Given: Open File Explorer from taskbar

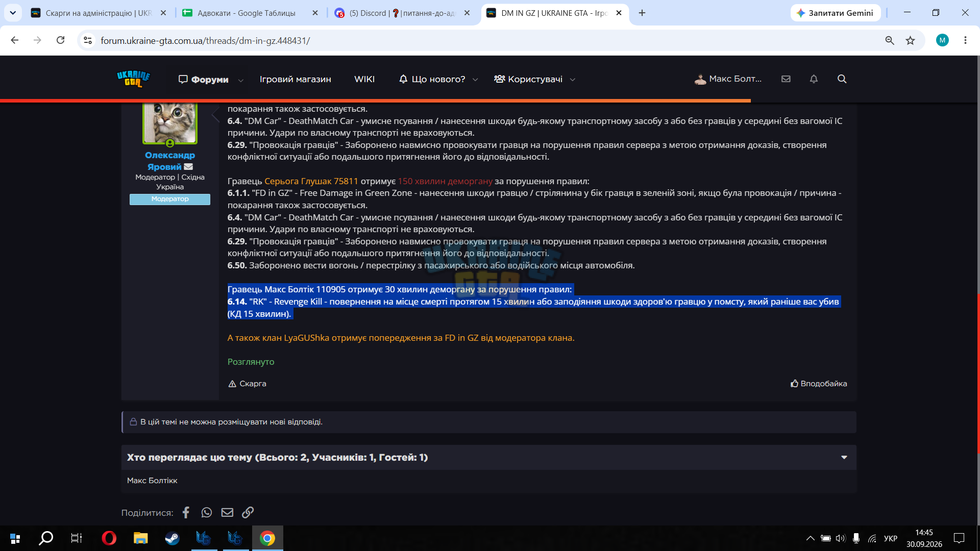Looking at the screenshot, I should (140, 538).
